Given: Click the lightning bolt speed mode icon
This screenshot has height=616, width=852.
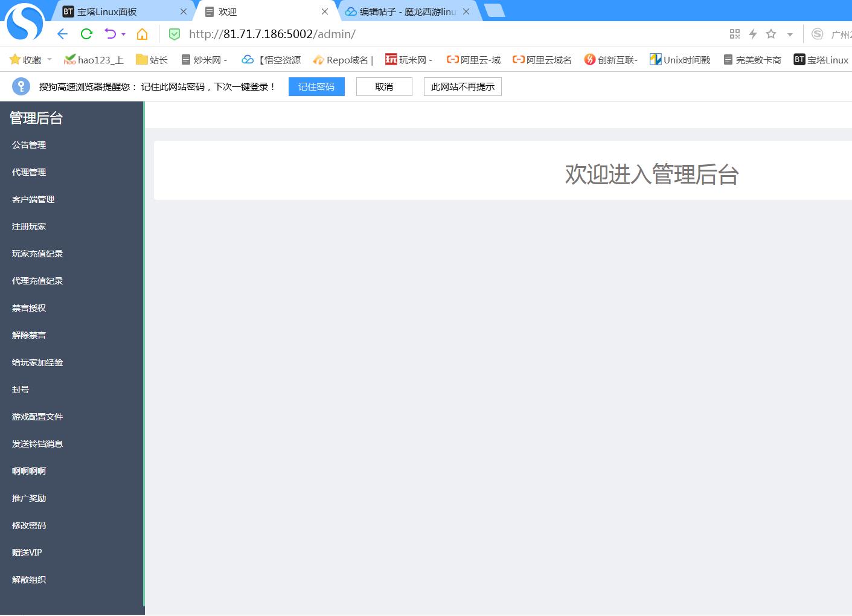Looking at the screenshot, I should click(753, 34).
